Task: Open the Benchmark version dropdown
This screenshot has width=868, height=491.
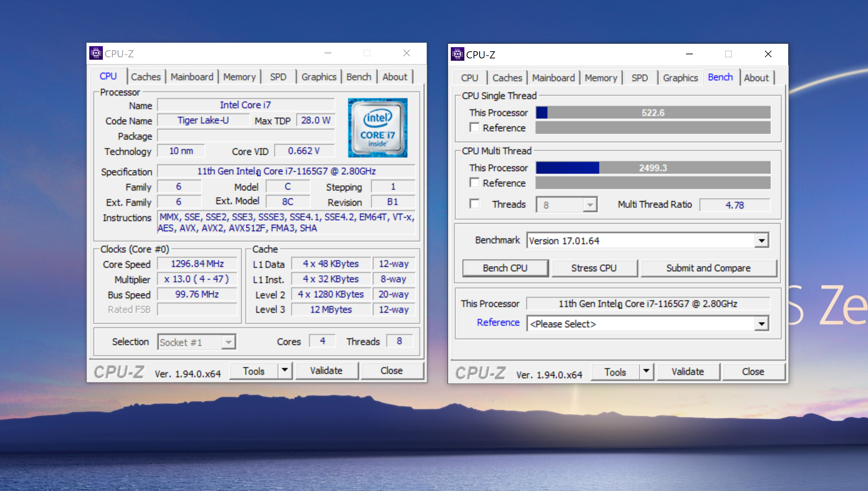Action: pos(762,241)
